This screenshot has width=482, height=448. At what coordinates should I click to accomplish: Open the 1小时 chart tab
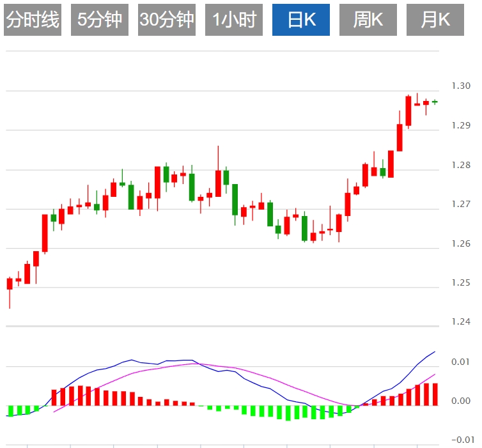[234, 20]
